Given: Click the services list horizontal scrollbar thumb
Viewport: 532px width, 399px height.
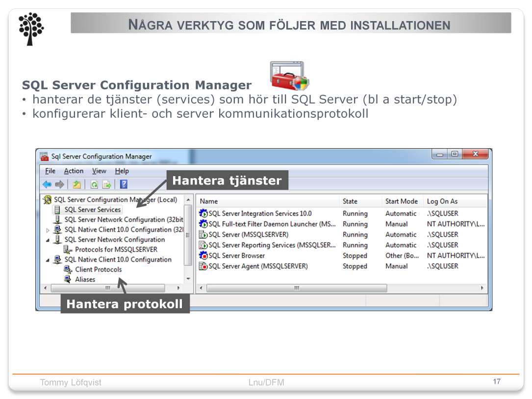Looking at the screenshot, I should point(297,288).
